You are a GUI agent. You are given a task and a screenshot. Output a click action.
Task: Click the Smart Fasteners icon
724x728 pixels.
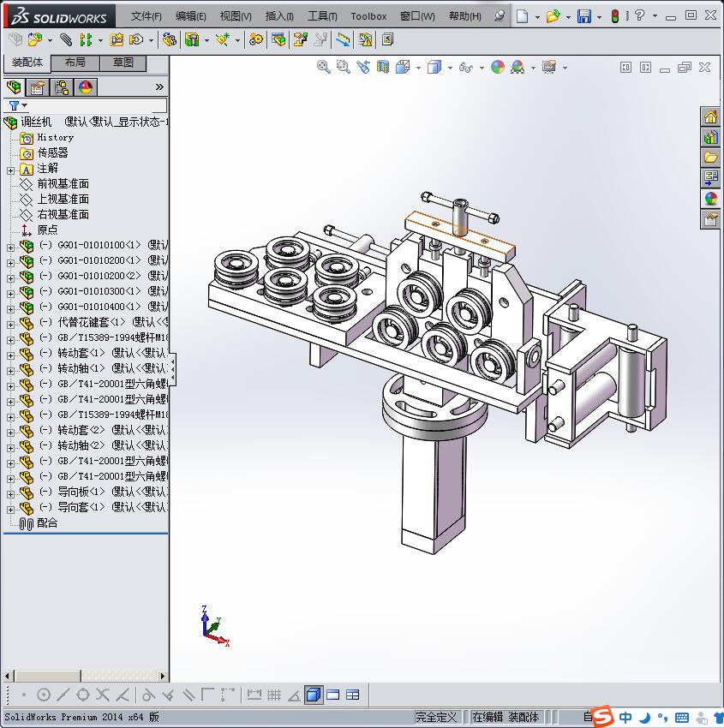click(117, 40)
